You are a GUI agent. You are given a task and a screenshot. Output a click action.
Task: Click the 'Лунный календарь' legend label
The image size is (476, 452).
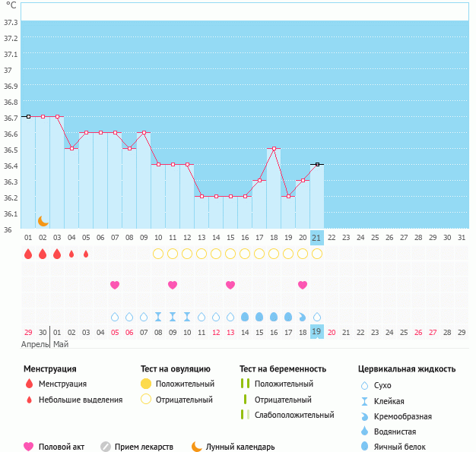coord(240,447)
